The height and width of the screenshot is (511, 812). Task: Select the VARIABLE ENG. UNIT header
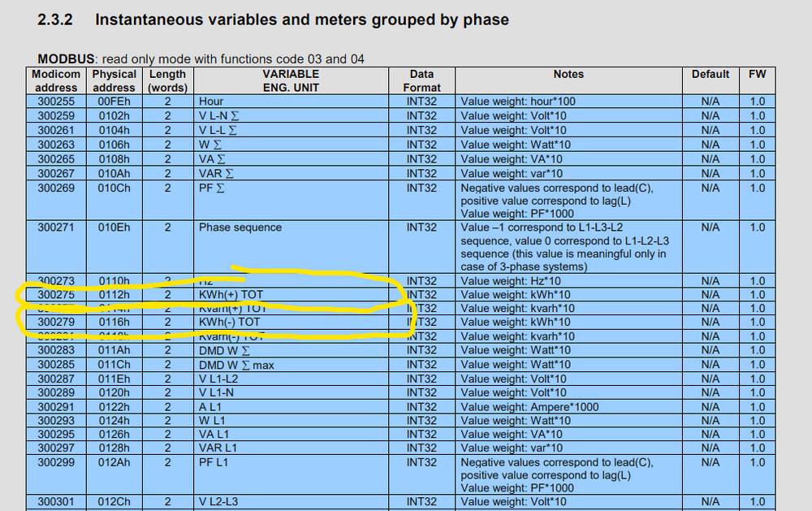[290, 80]
